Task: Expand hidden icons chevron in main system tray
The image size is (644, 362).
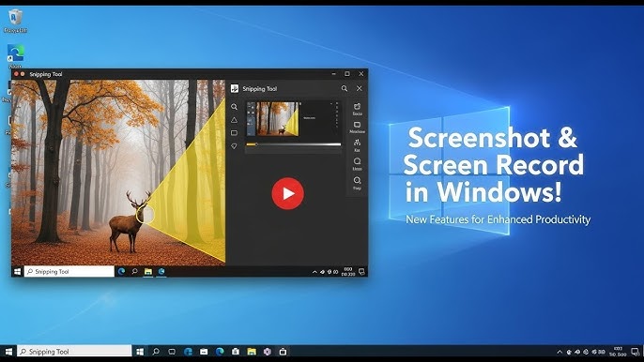Action: click(560, 352)
